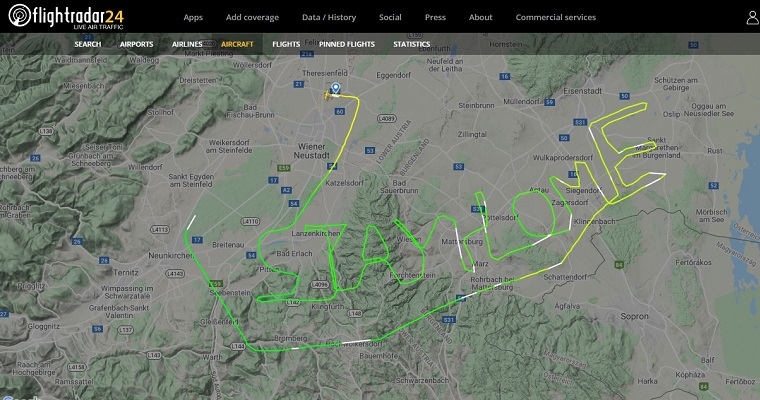Click the Dreistetten map label
The image size is (760, 400).
tap(198, 80)
